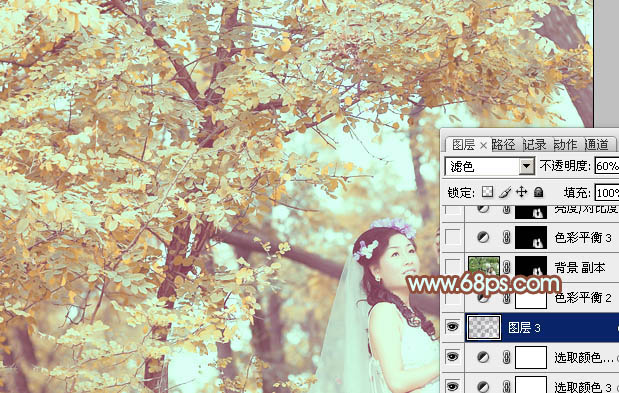619x393 pixels.
Task: Open the 滤色 blend mode dropdown arrow
Action: pyautogui.click(x=526, y=167)
